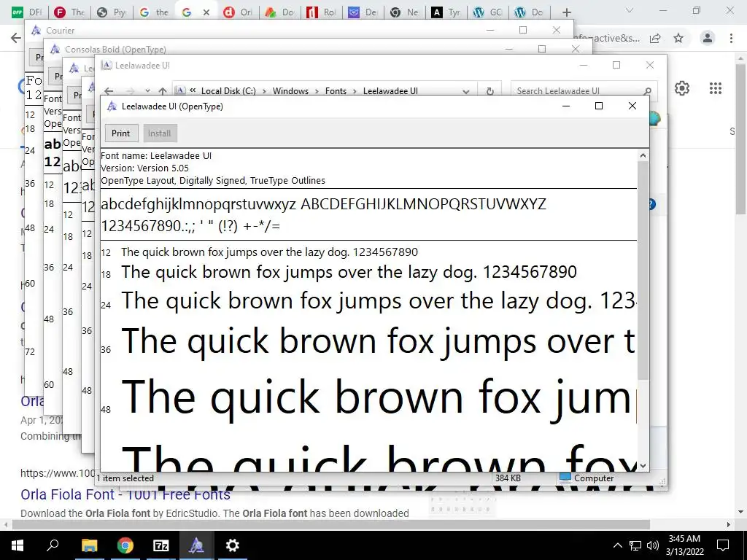Image resolution: width=747 pixels, height=560 pixels.
Task: Click scroll up arrow in font viewer
Action: [x=643, y=155]
